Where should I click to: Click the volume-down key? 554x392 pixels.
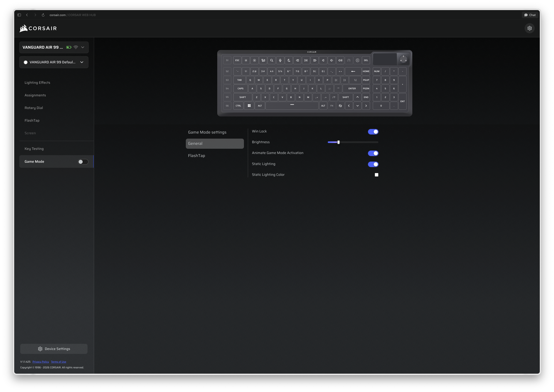pos(332,60)
